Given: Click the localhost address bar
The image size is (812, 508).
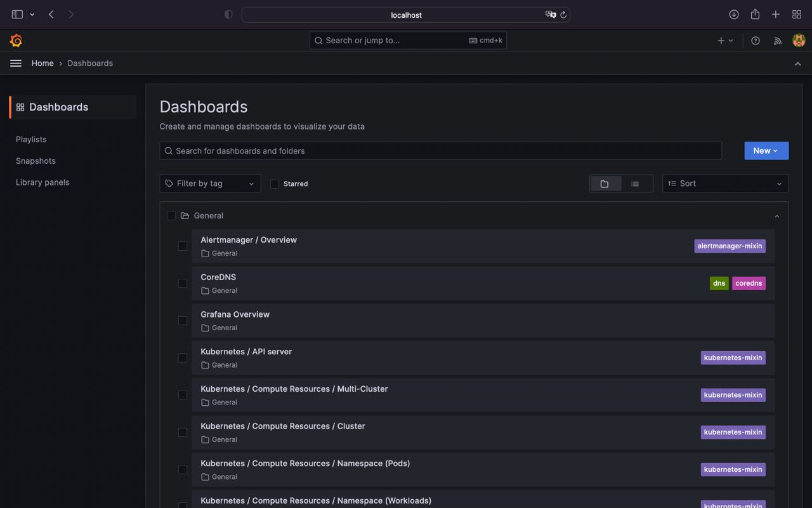Looking at the screenshot, I should (406, 15).
